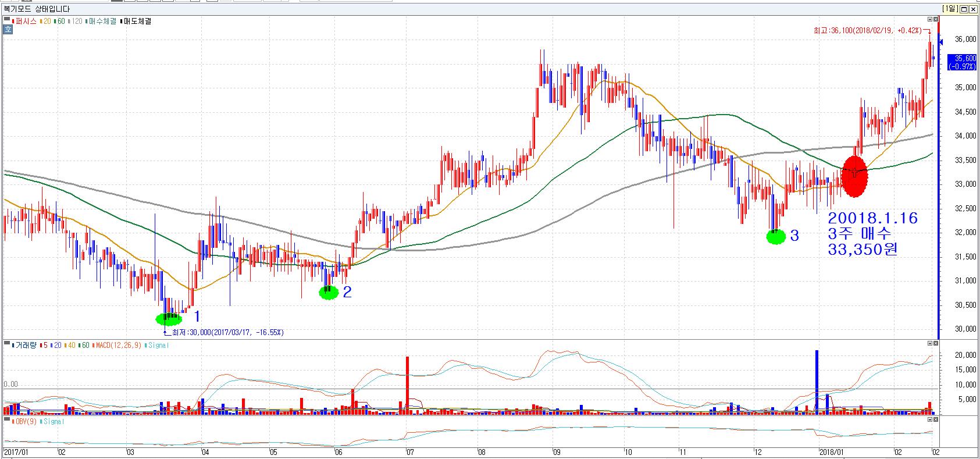Click the 10,000 volume axis label
Image resolution: width=980 pixels, height=459 pixels.
(964, 385)
